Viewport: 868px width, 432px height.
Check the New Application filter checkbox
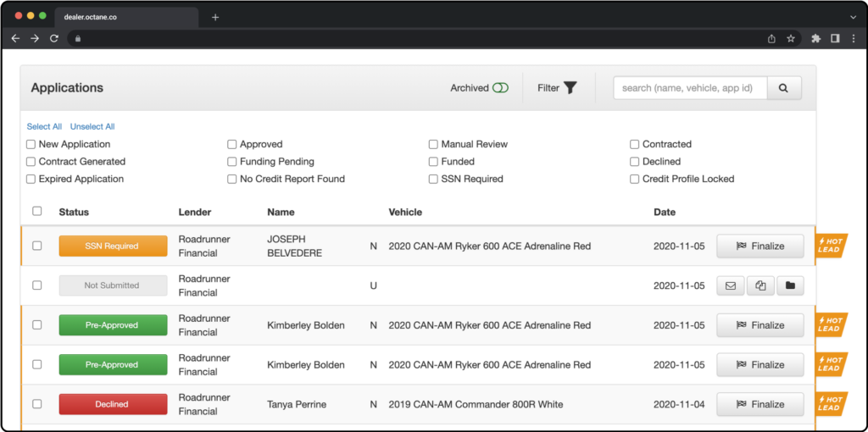(31, 145)
